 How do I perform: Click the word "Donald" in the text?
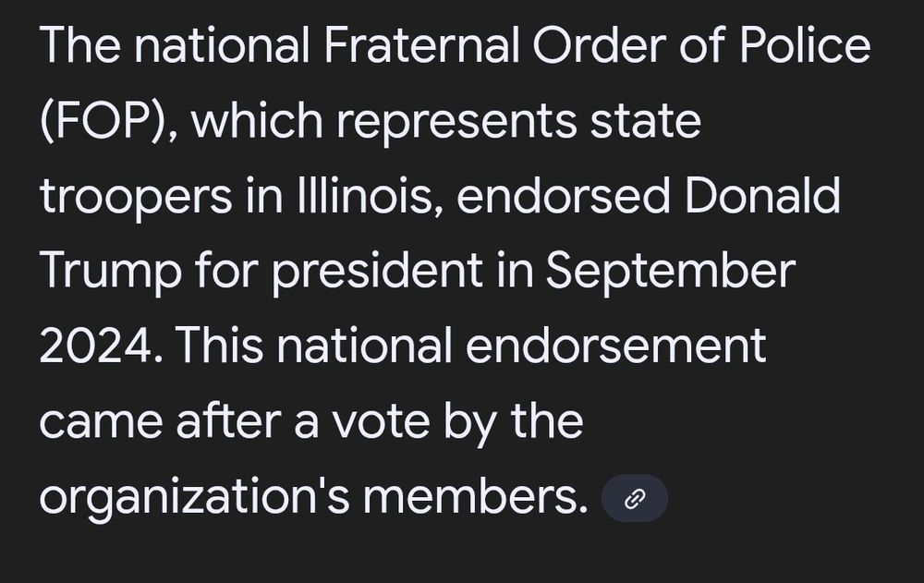point(762,196)
